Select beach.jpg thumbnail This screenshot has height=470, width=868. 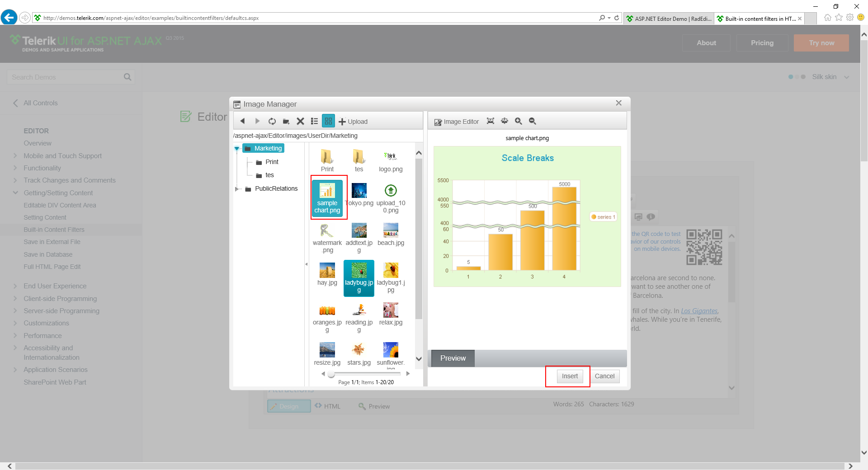(391, 235)
